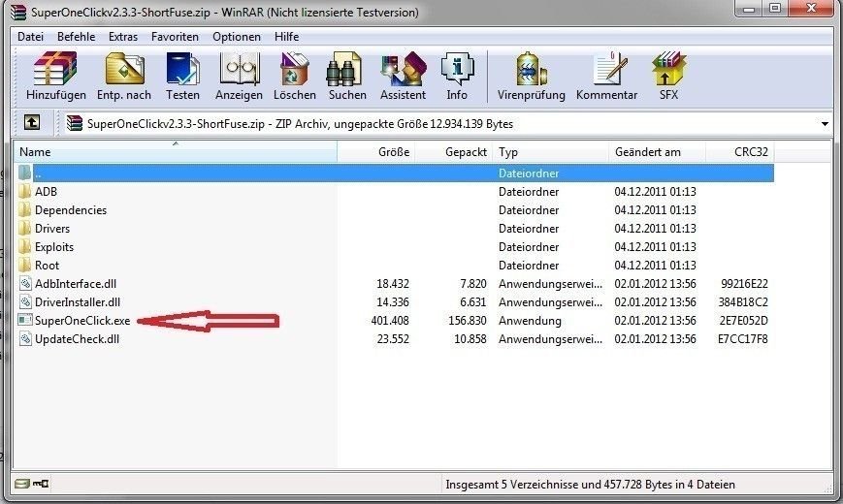Click packed size 10.858
This screenshot has height=504, width=843.
[x=470, y=339]
